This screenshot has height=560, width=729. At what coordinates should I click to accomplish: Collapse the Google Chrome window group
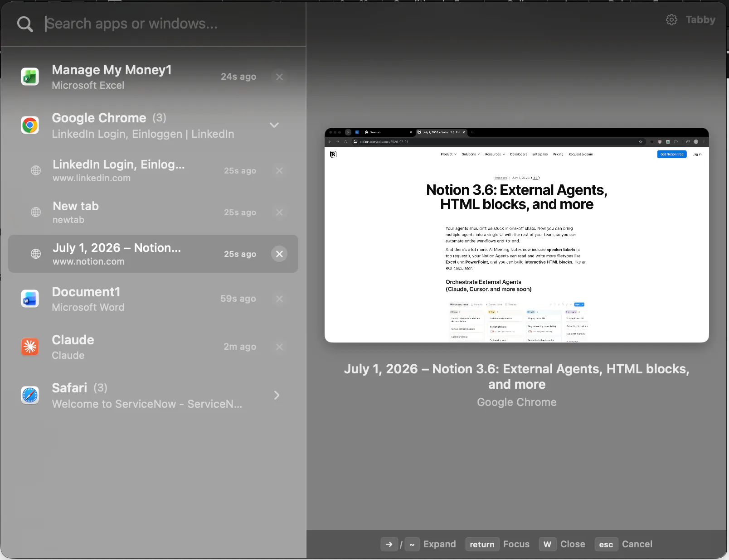[274, 125]
